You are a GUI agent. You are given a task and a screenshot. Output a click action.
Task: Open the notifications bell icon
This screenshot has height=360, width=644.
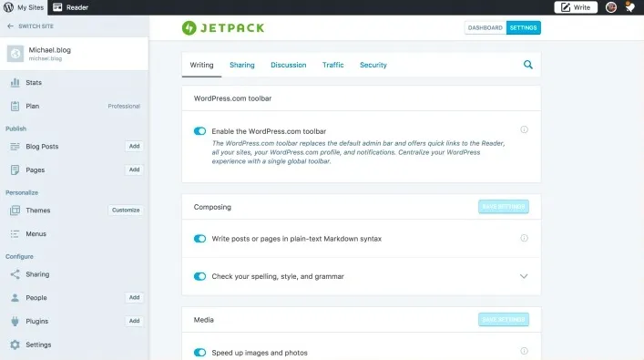tap(629, 7)
